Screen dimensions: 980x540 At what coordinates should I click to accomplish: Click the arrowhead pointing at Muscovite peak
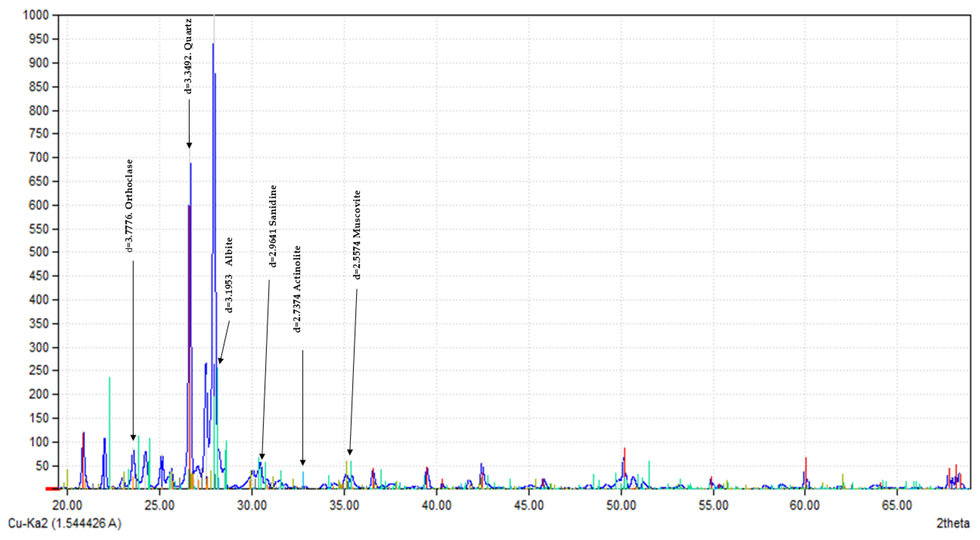pyautogui.click(x=350, y=452)
